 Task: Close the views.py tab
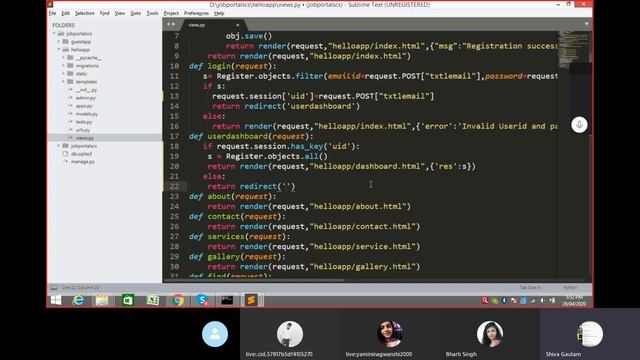[x=238, y=25]
